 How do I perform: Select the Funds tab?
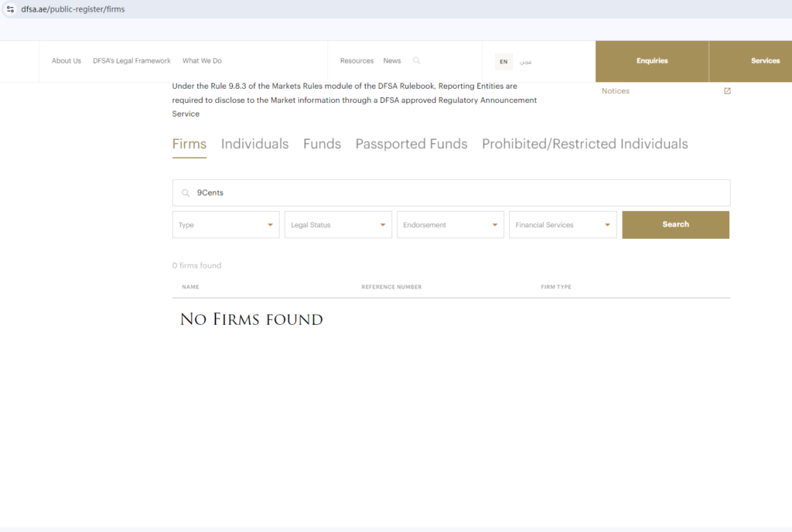coord(322,144)
